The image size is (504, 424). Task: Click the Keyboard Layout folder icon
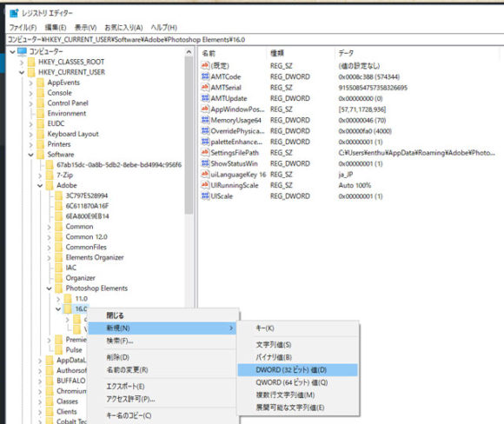coord(41,134)
